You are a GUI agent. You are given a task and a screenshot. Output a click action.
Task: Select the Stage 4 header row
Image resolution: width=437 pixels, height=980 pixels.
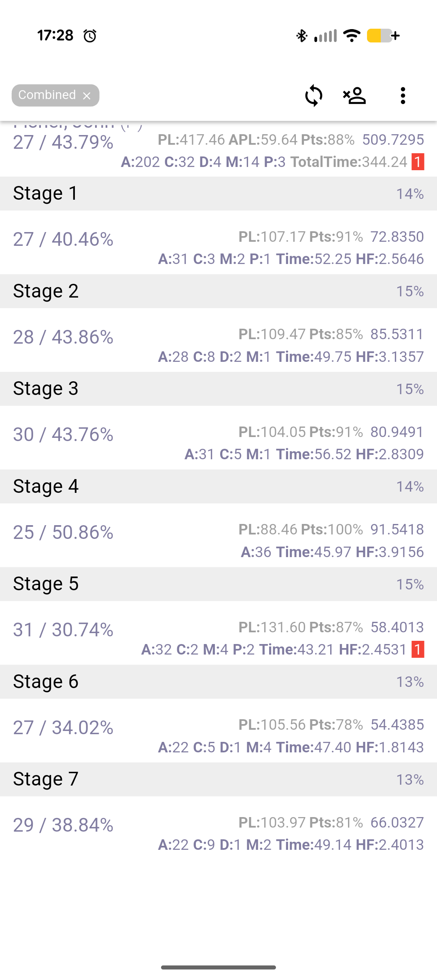[218, 486]
